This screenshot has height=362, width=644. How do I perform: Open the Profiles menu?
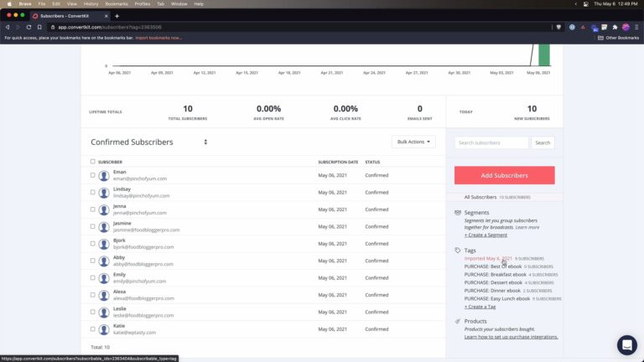(142, 3)
